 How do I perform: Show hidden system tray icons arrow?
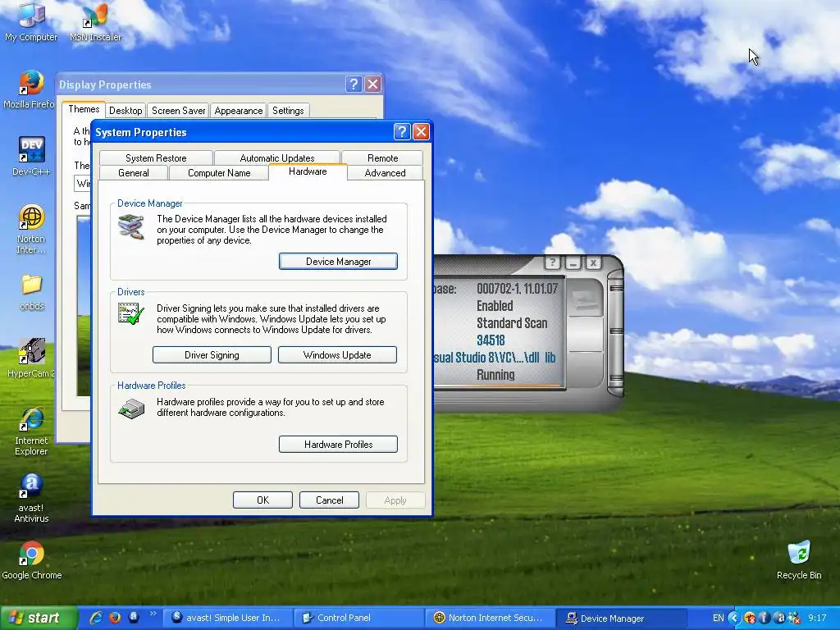(x=734, y=619)
